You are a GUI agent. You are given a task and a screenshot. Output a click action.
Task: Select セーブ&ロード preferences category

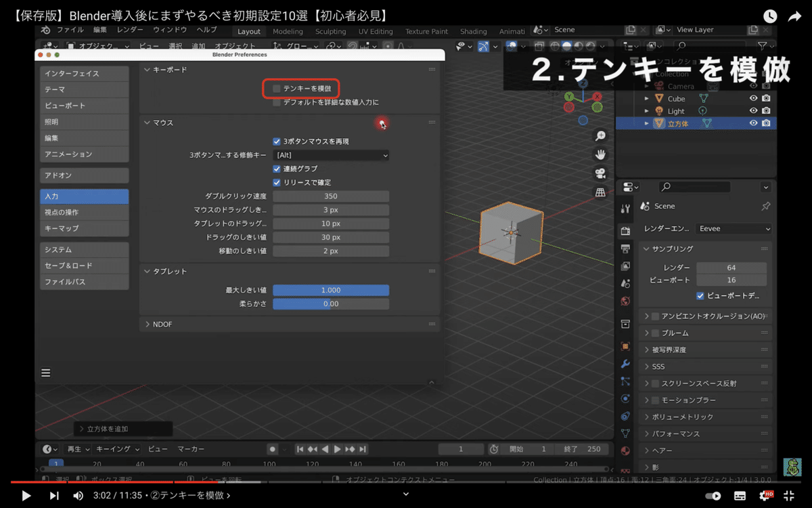84,266
